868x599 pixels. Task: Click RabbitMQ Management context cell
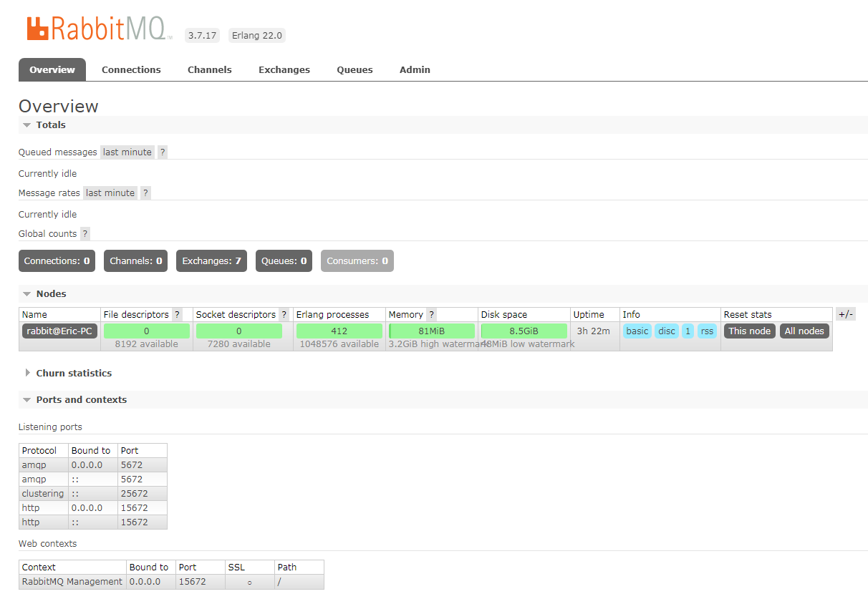pos(72,581)
